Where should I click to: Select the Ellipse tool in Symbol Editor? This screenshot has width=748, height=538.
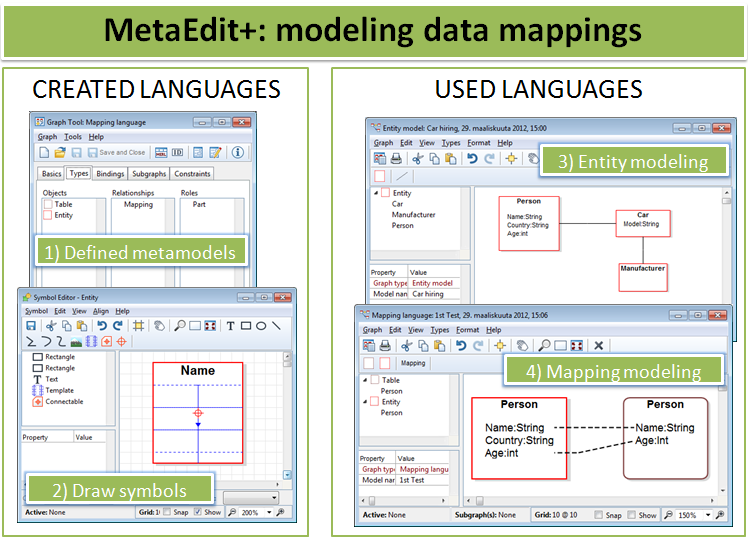point(261,326)
